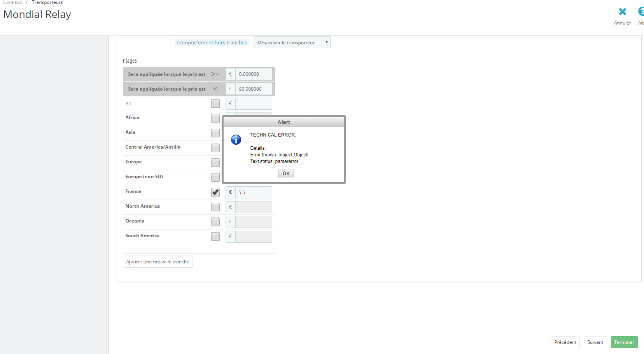This screenshot has width=644, height=354.
Task: Click the Europe (non-EU) label
Action: point(144,177)
